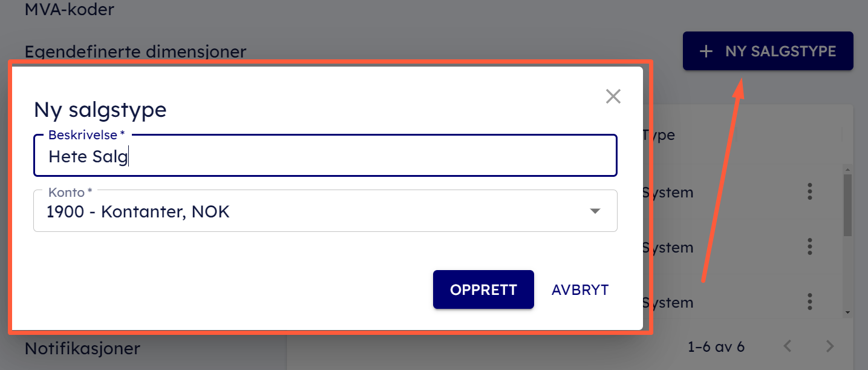Click the NY SALGSTYPE button label
This screenshot has height=370, width=868.
coord(780,51)
